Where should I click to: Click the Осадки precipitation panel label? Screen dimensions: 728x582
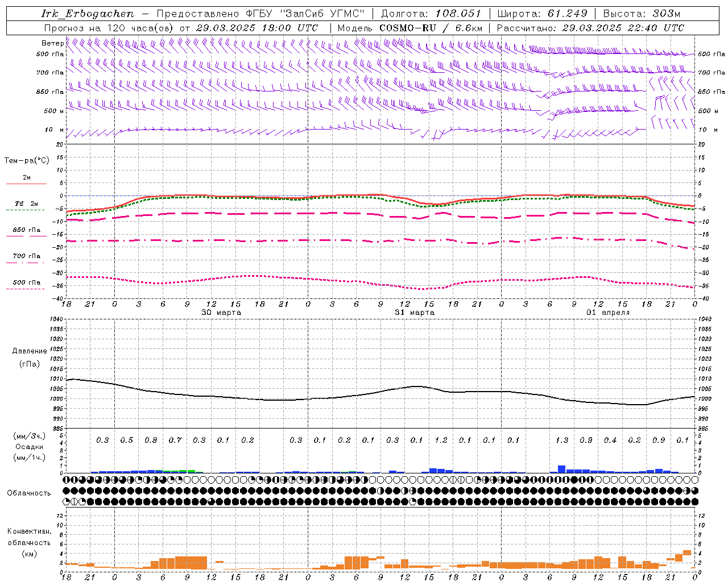29,447
